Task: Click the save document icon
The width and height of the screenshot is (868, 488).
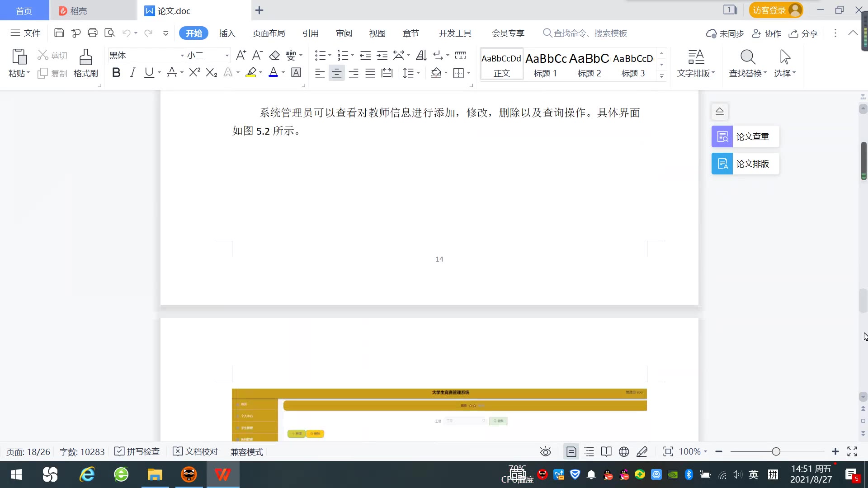Action: 59,33
